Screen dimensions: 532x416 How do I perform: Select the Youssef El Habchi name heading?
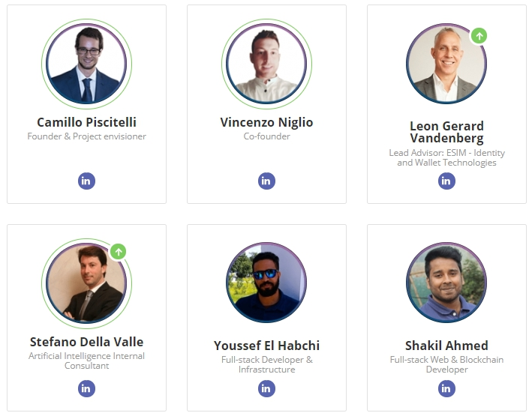(x=266, y=346)
